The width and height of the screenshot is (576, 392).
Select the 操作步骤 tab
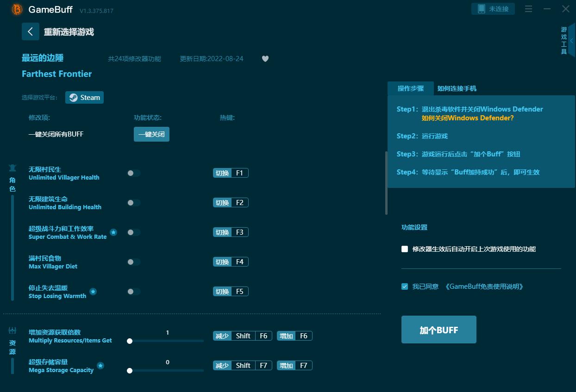click(410, 88)
